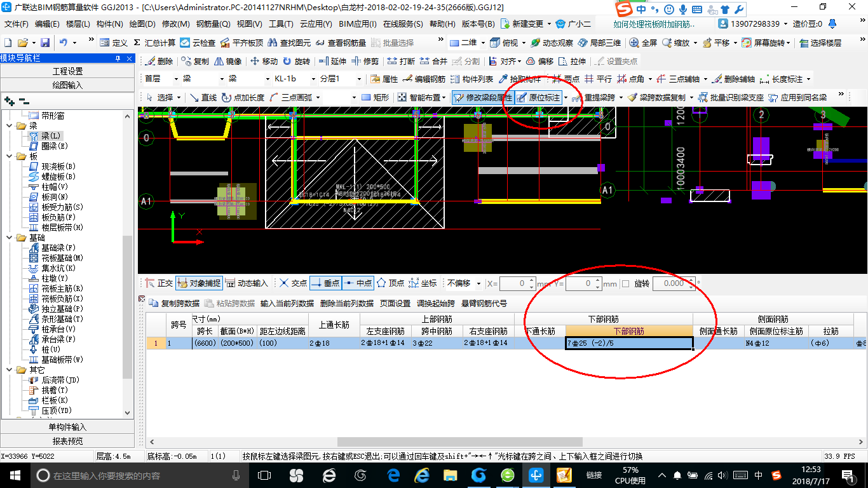Click 复制跨数据 button
Viewport: 868px width, 488px height.
[174, 304]
